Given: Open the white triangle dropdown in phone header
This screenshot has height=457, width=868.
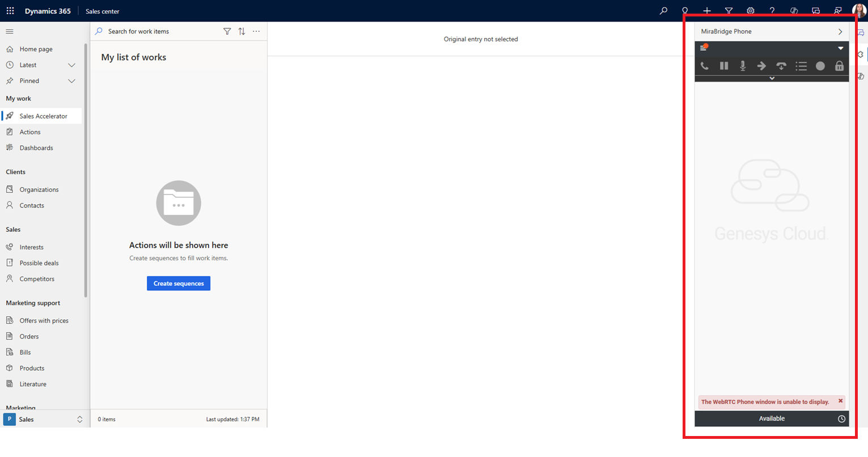Looking at the screenshot, I should 841,48.
